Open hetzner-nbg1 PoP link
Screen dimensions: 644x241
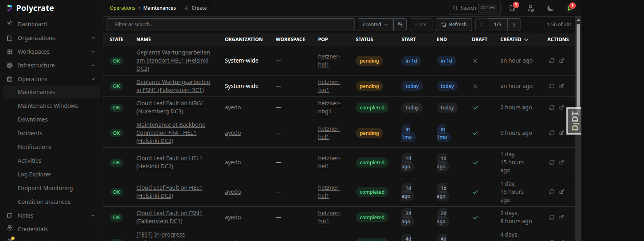(x=329, y=107)
